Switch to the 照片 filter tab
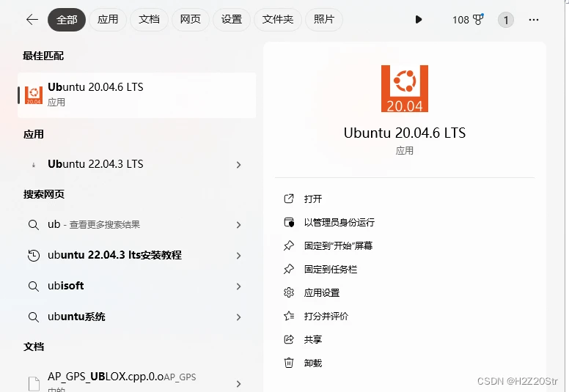The height and width of the screenshot is (392, 569). [324, 20]
